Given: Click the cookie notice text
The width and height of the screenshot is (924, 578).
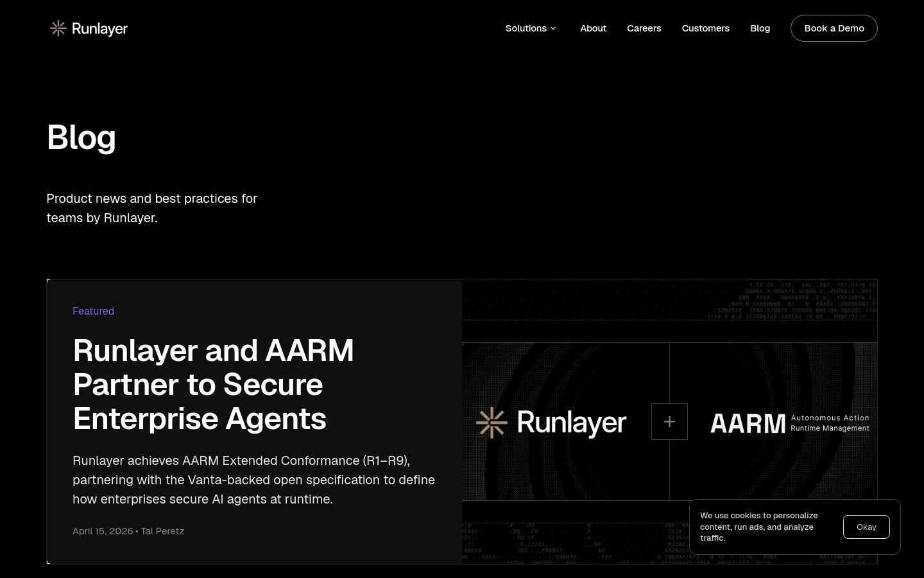Looking at the screenshot, I should [x=759, y=527].
